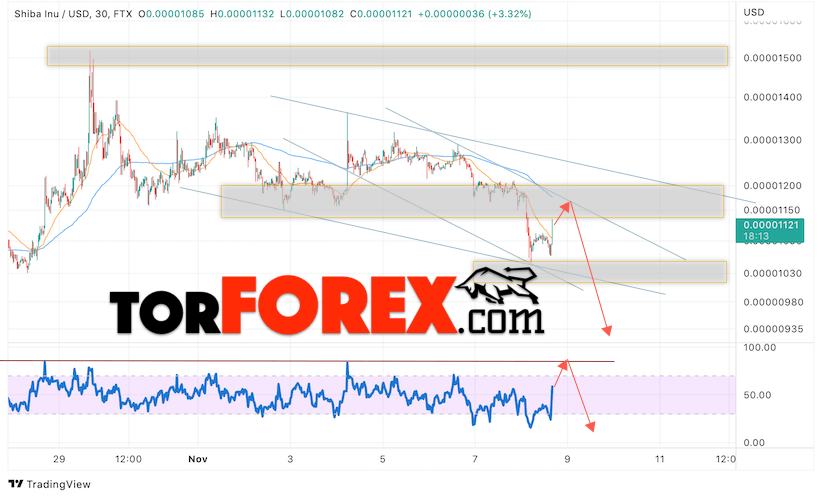822x498 pixels.
Task: Click the +3.32% change percentage
Action: click(510, 14)
